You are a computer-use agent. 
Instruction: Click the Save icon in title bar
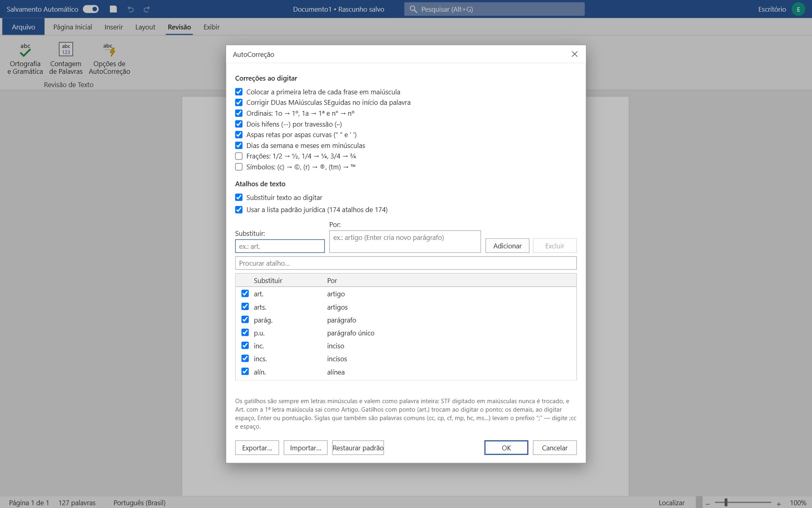[113, 9]
